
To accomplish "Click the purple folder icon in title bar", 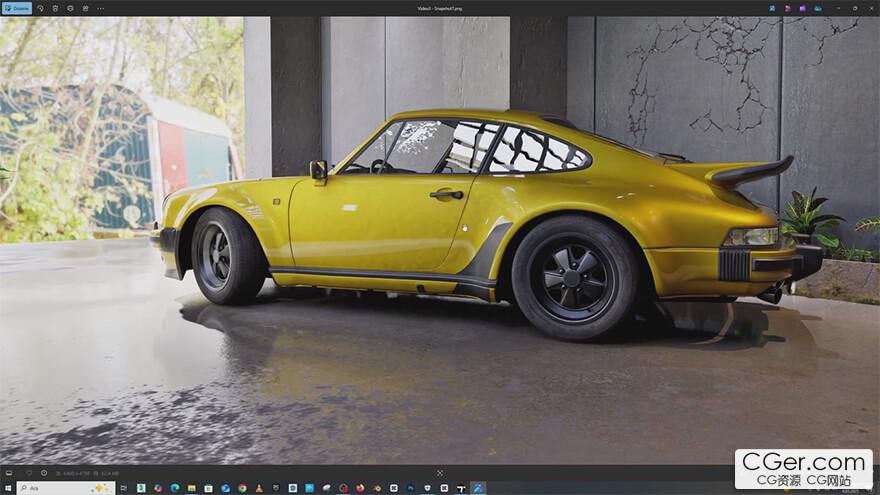I will coord(803,8).
